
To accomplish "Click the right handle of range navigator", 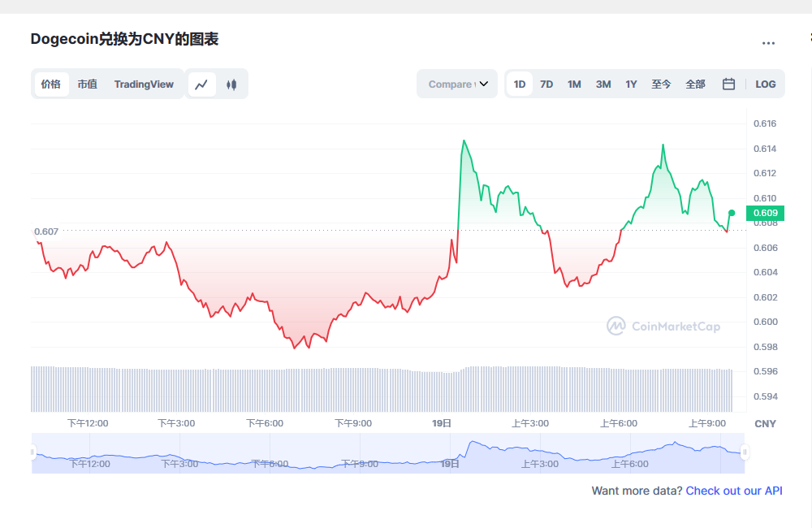I will tap(745, 452).
